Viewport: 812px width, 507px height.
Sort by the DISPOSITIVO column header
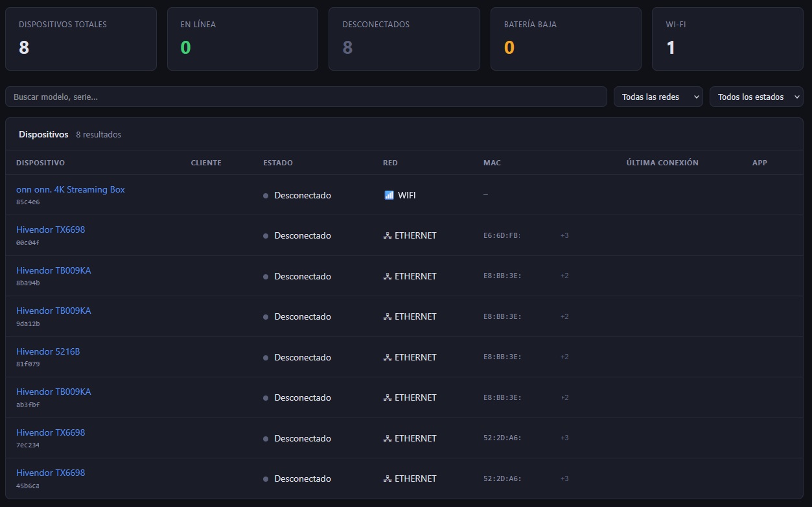pyautogui.click(x=40, y=163)
